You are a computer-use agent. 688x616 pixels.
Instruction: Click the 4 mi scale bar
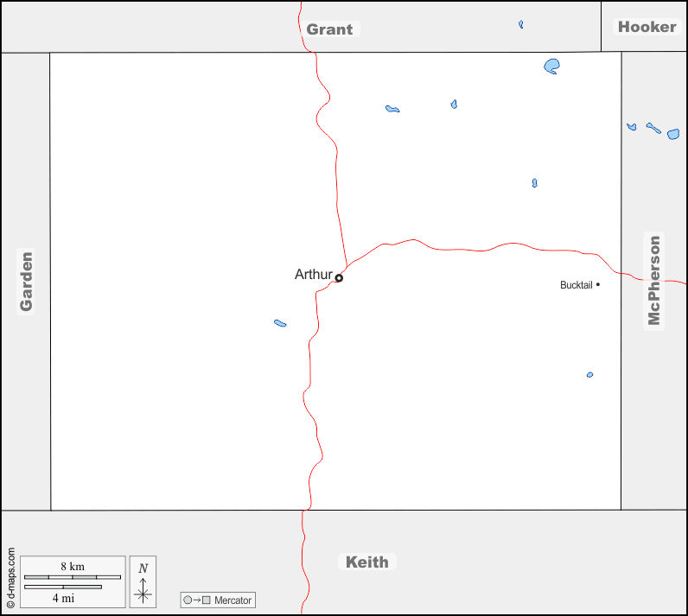coord(63,587)
